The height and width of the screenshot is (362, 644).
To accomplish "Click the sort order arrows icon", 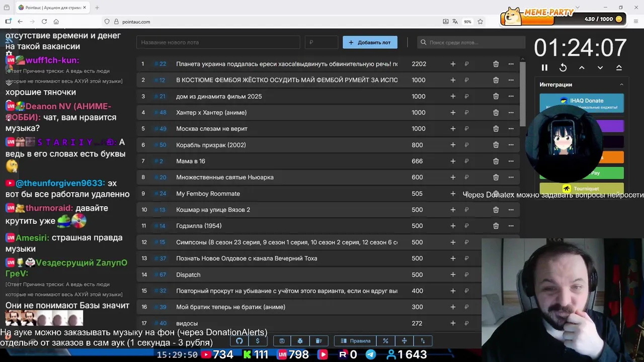I will pos(423,341).
